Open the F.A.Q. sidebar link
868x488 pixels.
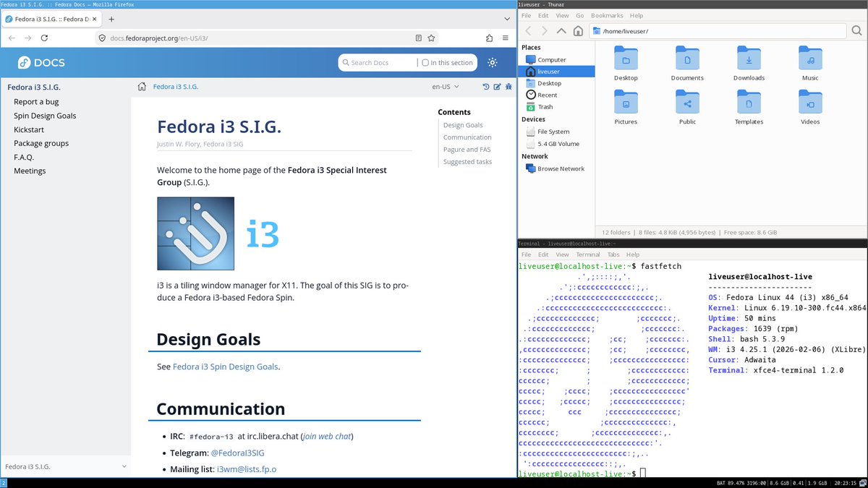(24, 157)
